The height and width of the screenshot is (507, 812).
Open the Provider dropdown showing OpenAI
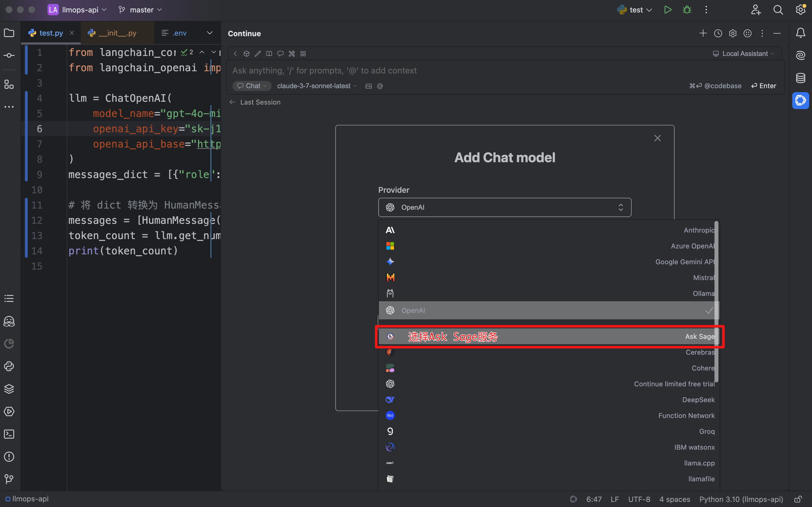point(504,207)
